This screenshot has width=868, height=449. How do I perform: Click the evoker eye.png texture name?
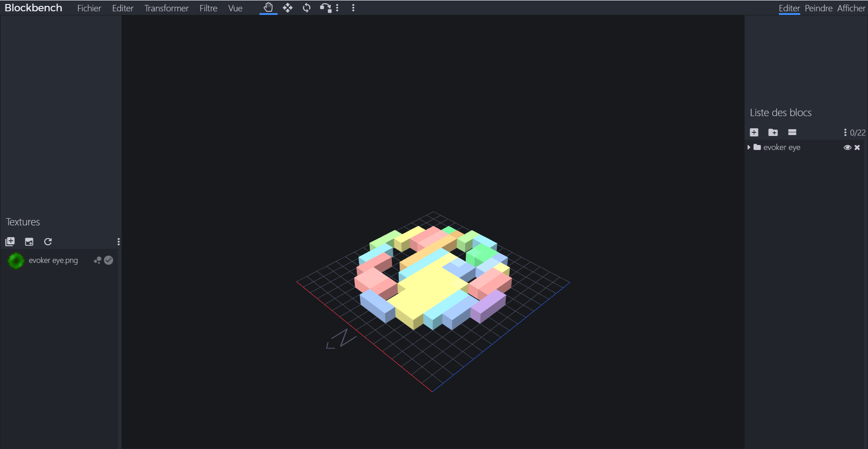tap(53, 260)
